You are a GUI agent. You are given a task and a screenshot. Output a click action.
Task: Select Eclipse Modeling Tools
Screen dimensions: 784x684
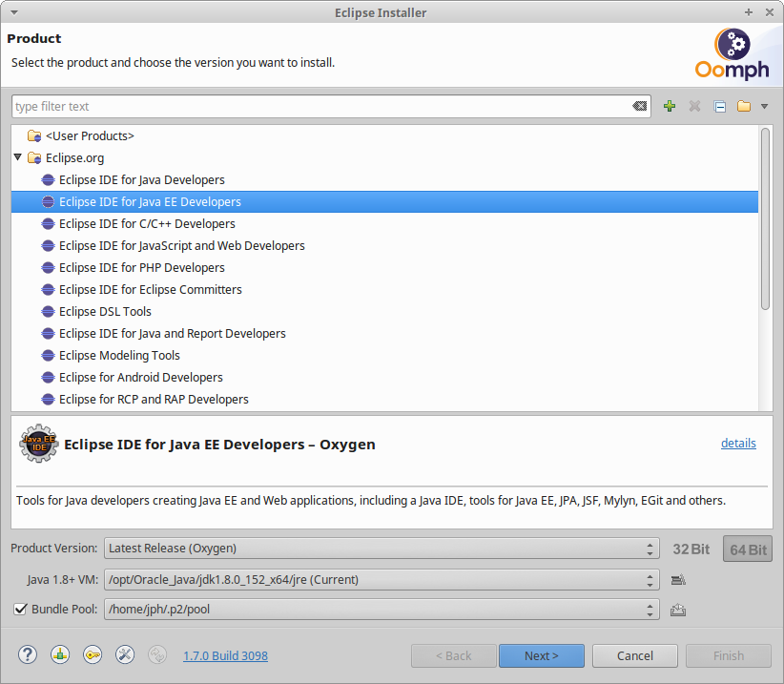coord(119,356)
